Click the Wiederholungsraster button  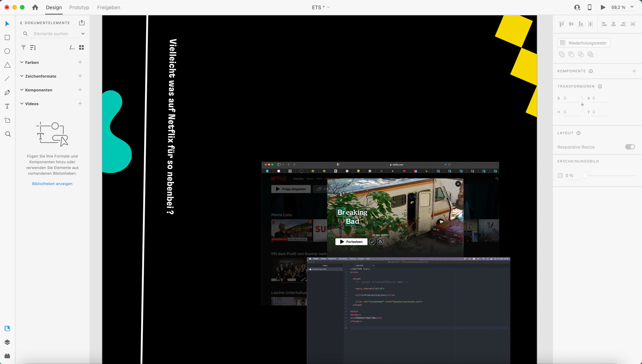point(584,43)
